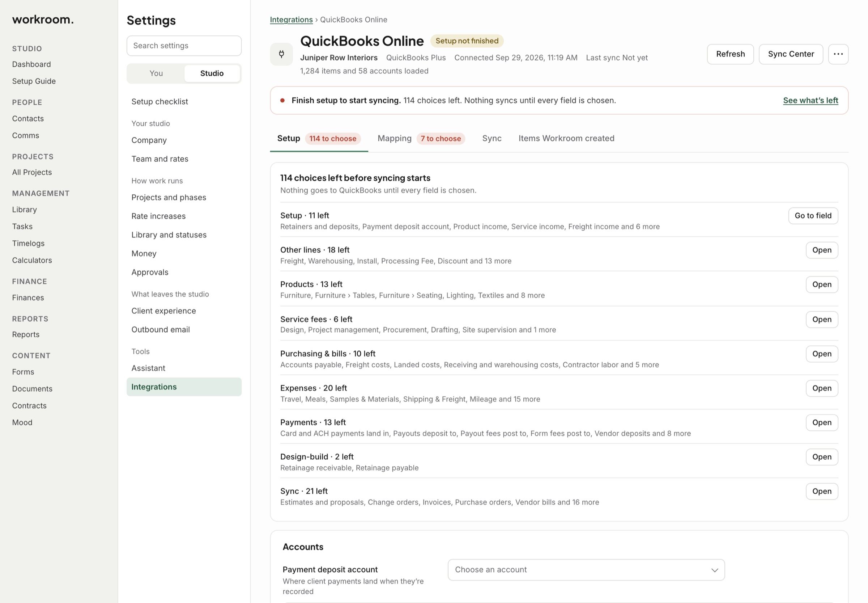The image size is (868, 603).
Task: Open All Projects in the sidebar
Action: [32, 172]
